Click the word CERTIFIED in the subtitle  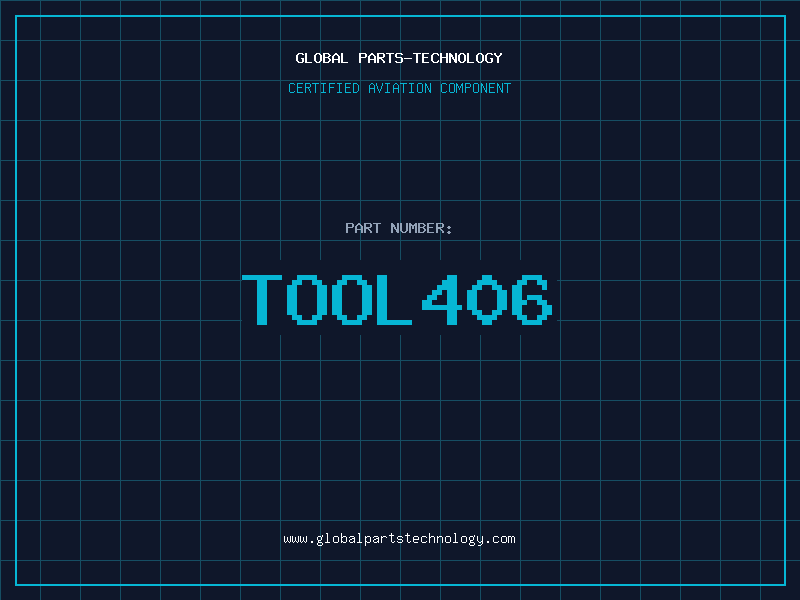pyautogui.click(x=324, y=88)
